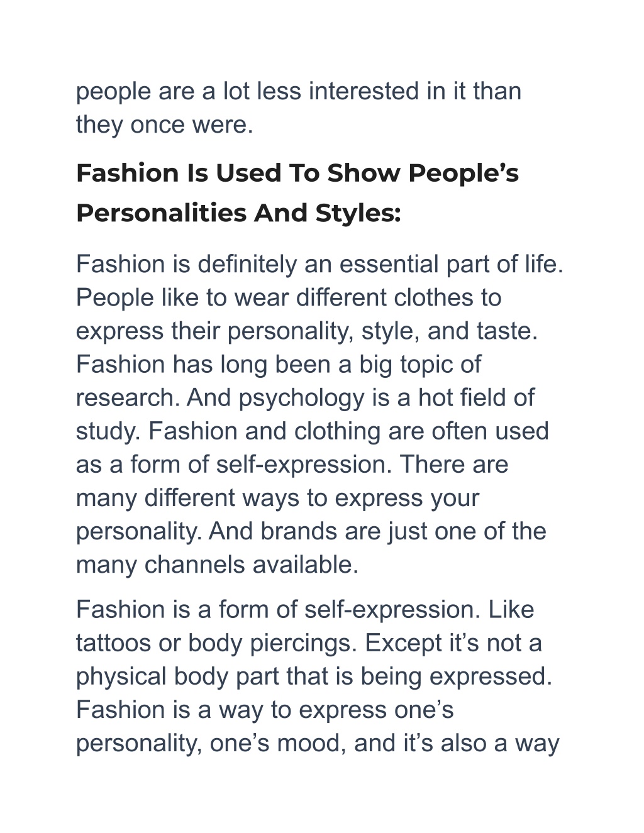Click the line 'personality. And brands are just one of the'
The height and width of the screenshot is (833, 644).
tap(311, 531)
